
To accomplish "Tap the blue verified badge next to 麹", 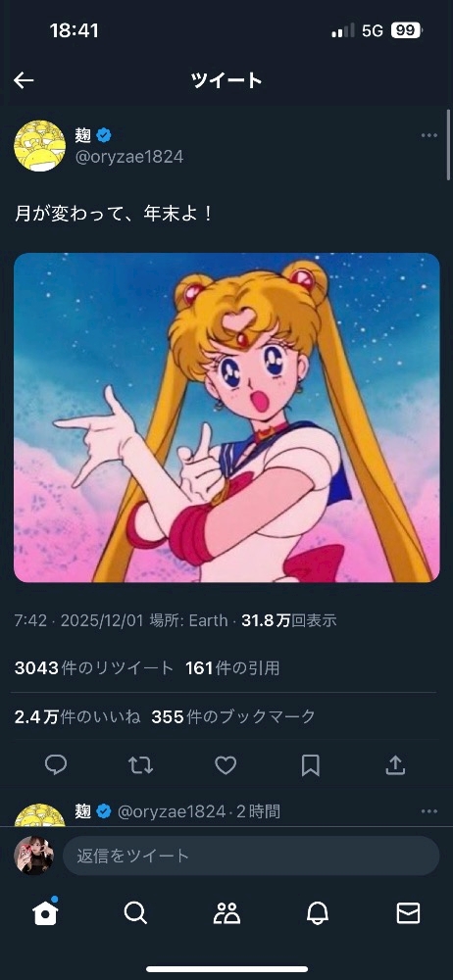I will pyautogui.click(x=104, y=134).
